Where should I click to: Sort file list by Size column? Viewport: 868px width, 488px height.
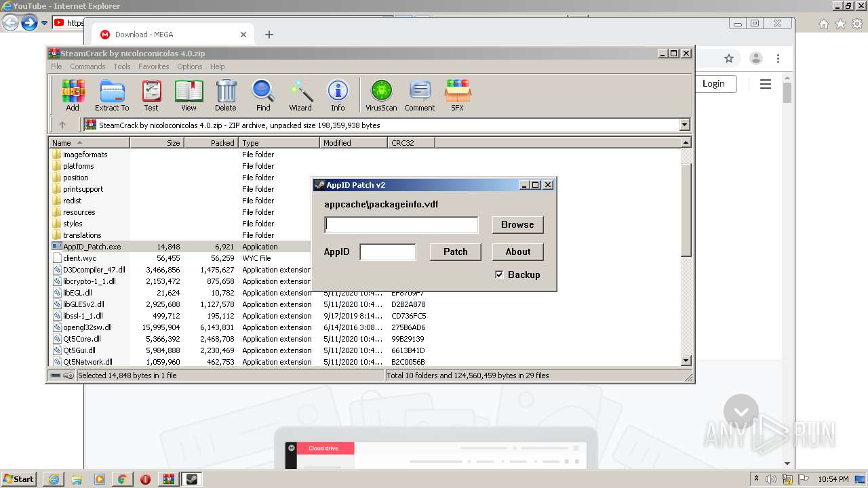(x=157, y=143)
